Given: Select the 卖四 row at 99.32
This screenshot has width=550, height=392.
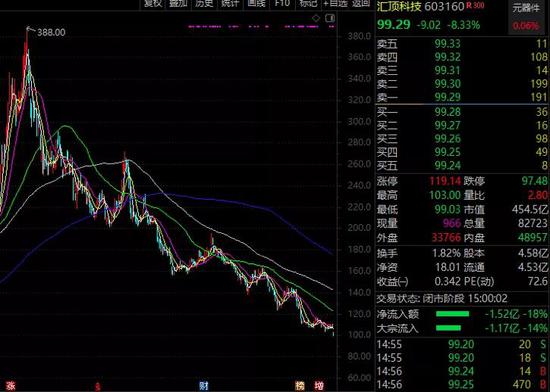Looking at the screenshot, I should tap(462, 57).
